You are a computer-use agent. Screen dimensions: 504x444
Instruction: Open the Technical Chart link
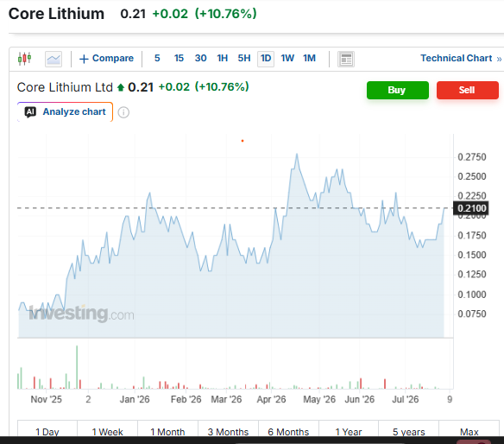click(457, 58)
